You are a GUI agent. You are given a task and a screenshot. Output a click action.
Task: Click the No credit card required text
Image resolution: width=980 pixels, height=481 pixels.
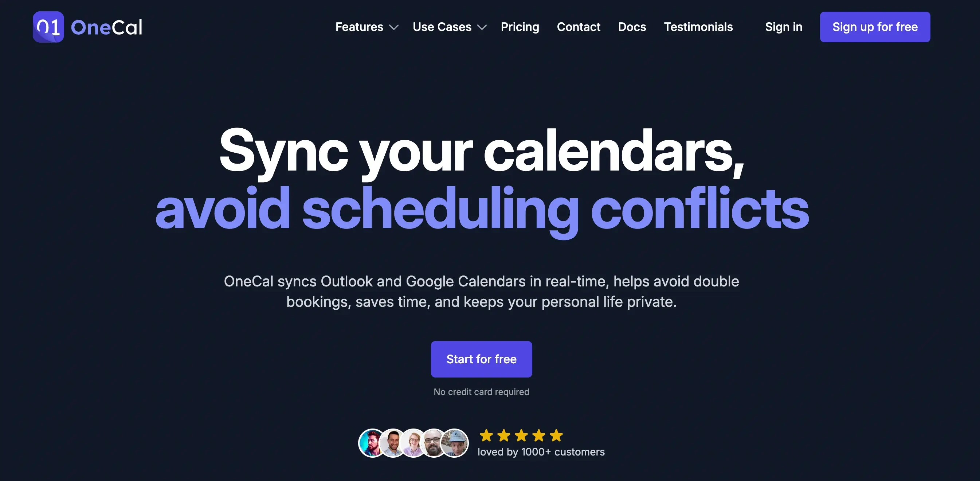click(x=481, y=392)
